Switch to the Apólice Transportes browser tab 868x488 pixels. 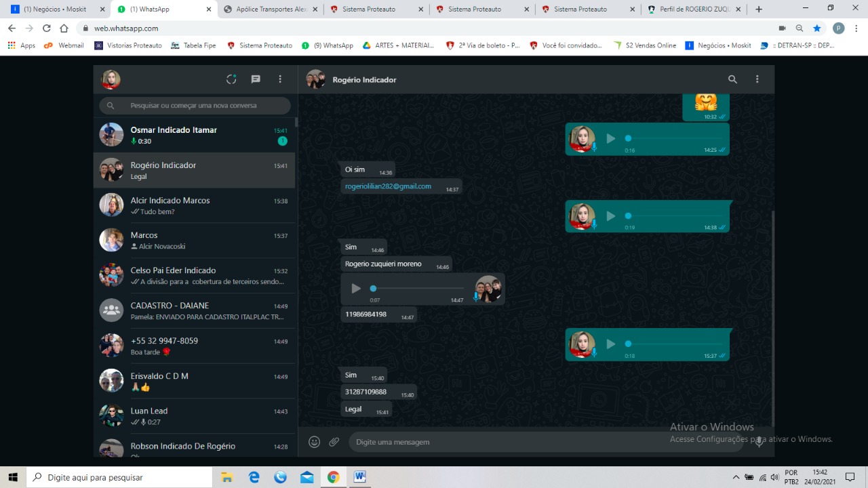[271, 9]
